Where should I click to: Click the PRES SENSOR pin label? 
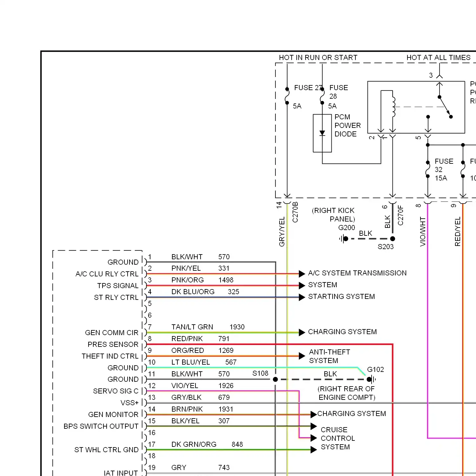(113, 344)
